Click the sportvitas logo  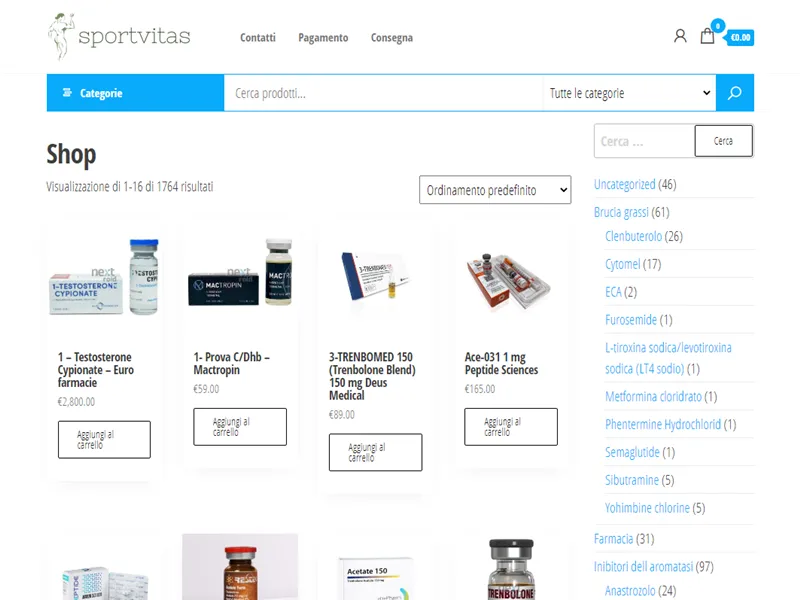(x=119, y=36)
